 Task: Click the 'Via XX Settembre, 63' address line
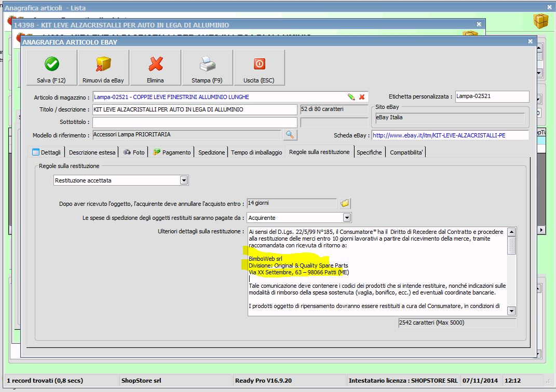299,272
